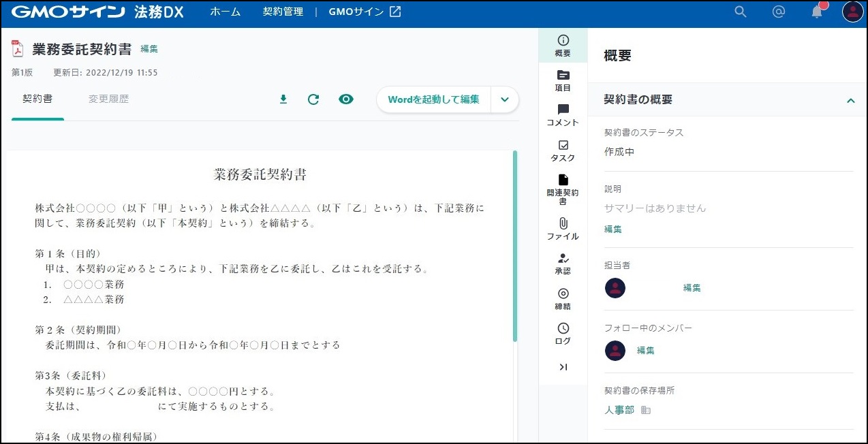Open mentions with the @ icon

point(779,12)
